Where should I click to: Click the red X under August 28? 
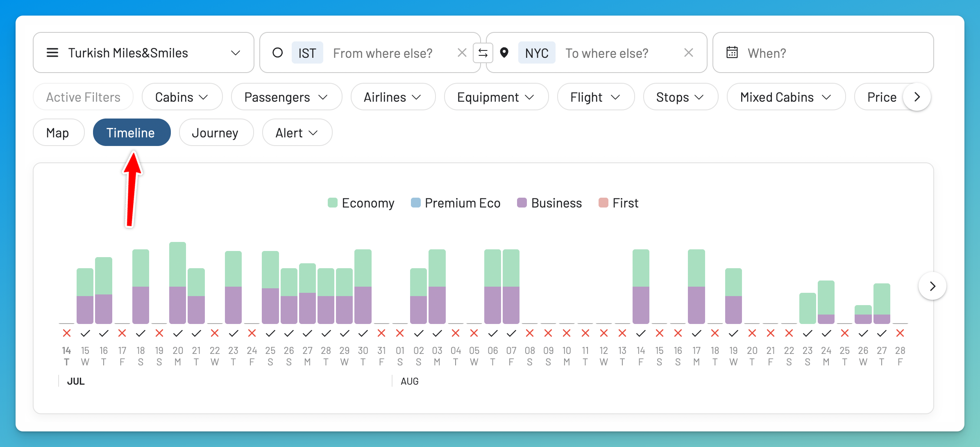point(900,333)
